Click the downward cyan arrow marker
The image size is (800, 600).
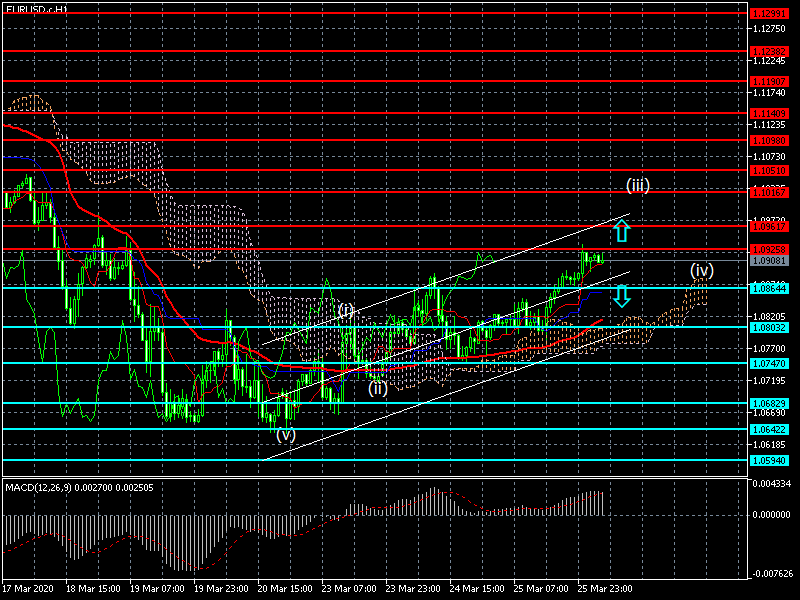click(621, 296)
